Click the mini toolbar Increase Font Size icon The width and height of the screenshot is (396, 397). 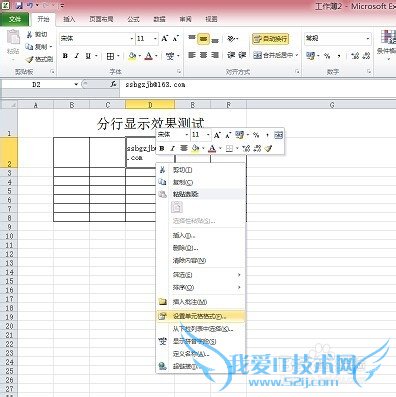pyautogui.click(x=217, y=135)
